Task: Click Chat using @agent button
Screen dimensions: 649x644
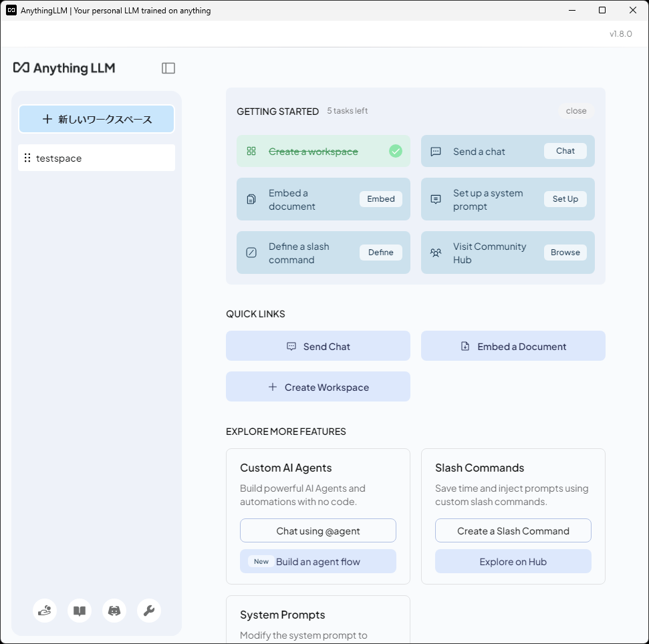Action: pos(317,531)
